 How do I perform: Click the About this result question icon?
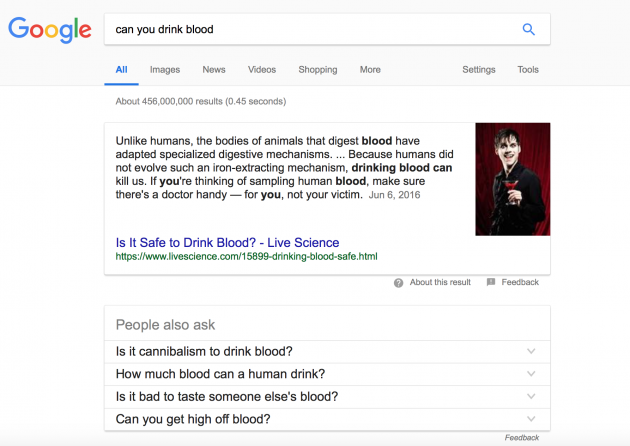point(398,282)
